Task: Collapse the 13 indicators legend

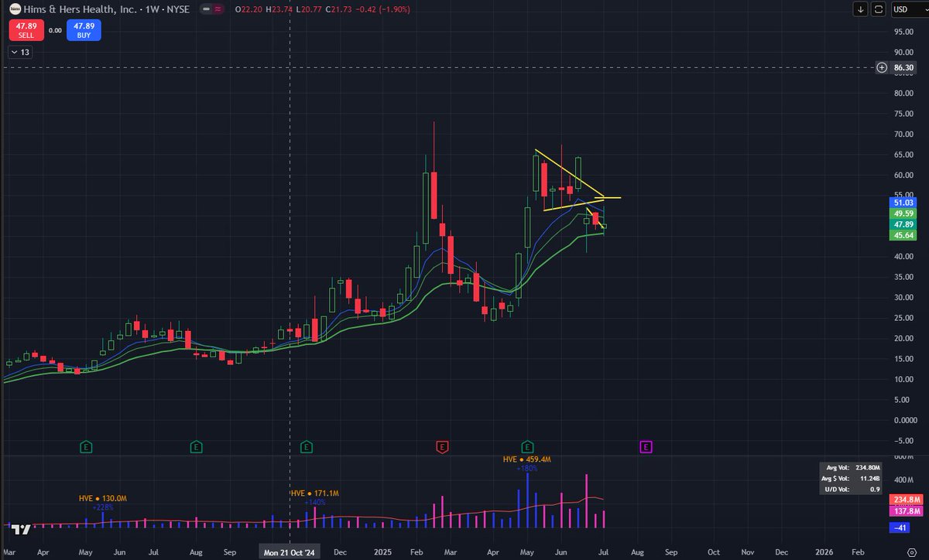Action: pos(19,52)
